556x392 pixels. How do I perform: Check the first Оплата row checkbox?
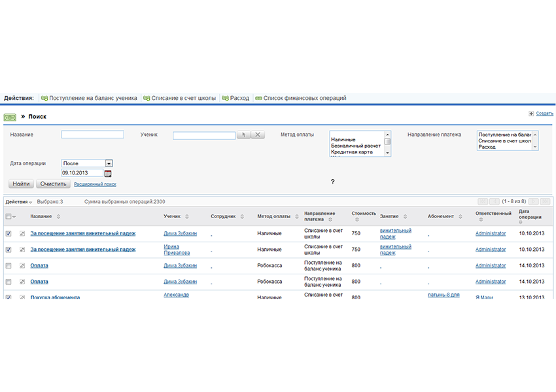[x=9, y=266]
